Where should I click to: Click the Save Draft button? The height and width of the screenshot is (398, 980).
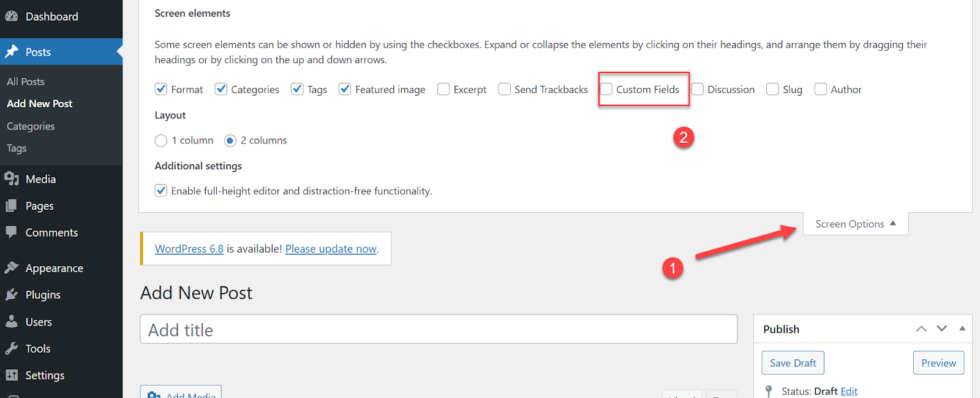(793, 362)
